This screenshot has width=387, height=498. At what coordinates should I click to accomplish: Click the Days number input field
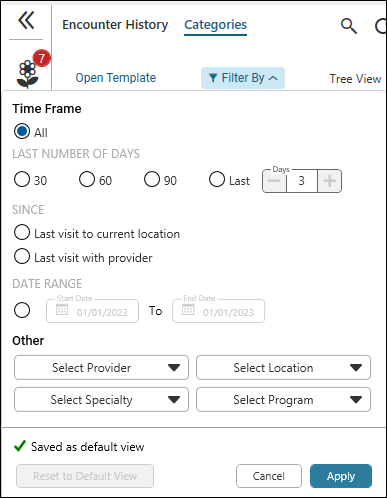click(302, 181)
